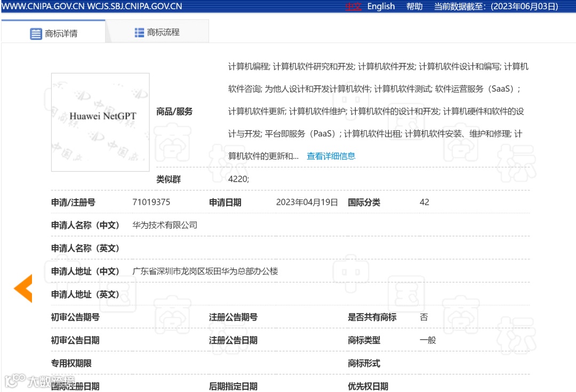Click 申请人名称（中文）label
This screenshot has height=392, width=576.
pyautogui.click(x=85, y=225)
